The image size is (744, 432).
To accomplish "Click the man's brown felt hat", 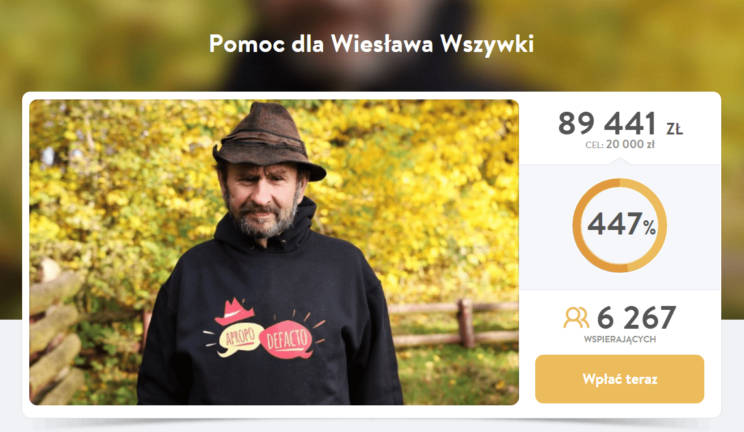I will coord(268,141).
